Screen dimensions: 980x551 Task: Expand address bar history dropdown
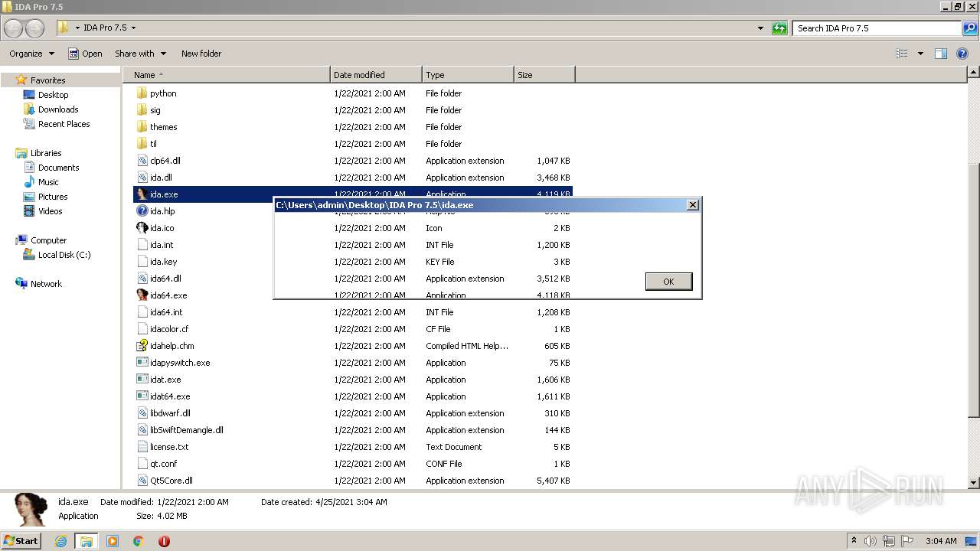coord(760,28)
